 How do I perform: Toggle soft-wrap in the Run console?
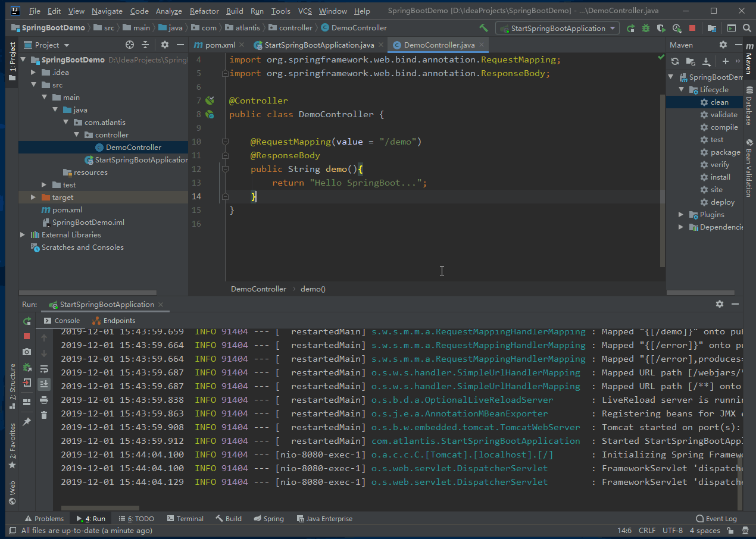pyautogui.click(x=44, y=369)
